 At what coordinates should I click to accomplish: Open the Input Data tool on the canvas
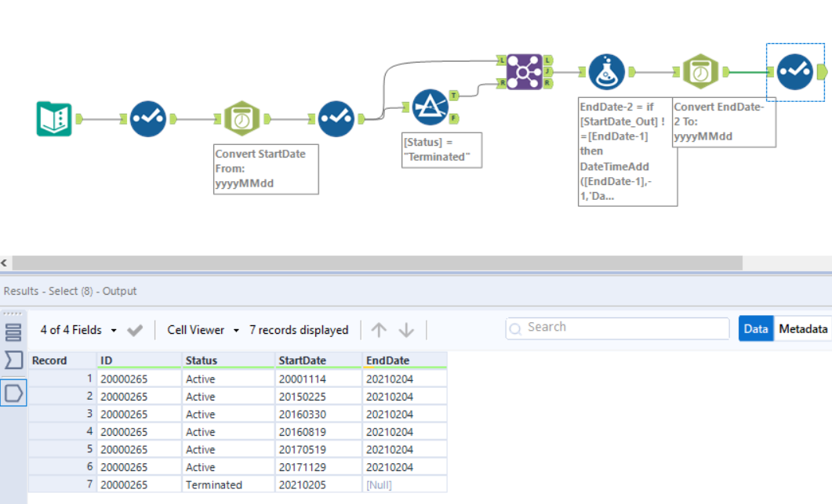click(x=53, y=118)
